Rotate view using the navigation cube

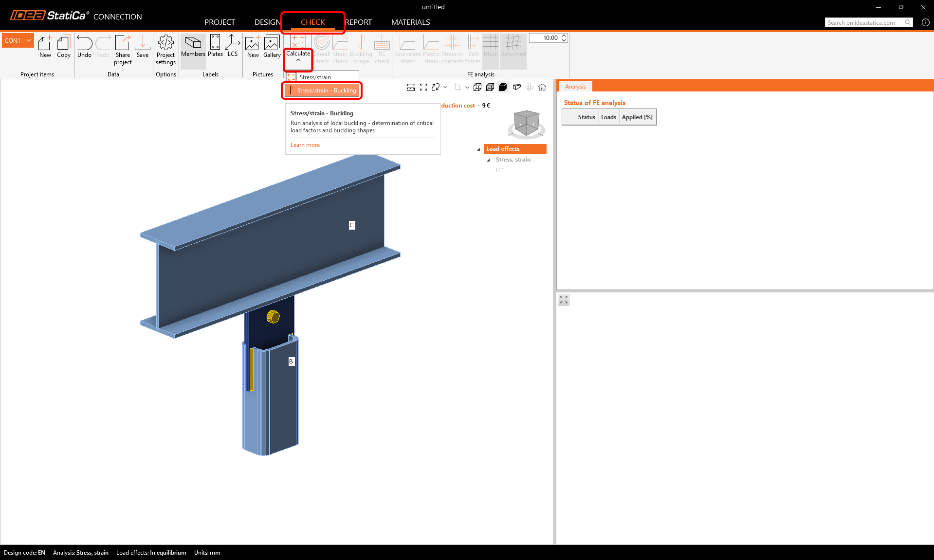pos(526,123)
